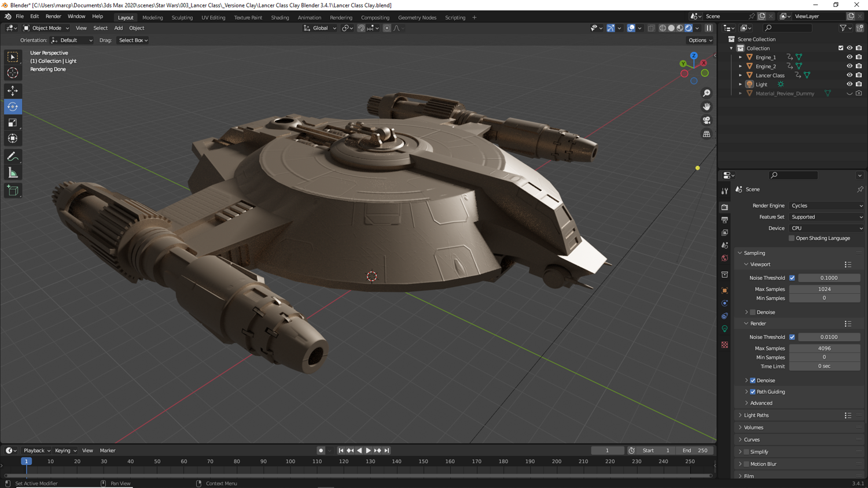
Task: Hide Engine_1 in viewport
Action: point(849,57)
